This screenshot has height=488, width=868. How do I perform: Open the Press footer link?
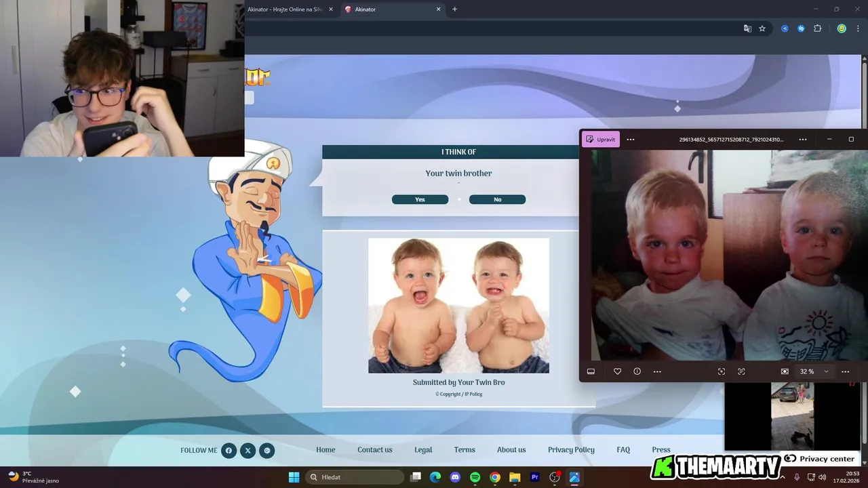(661, 450)
